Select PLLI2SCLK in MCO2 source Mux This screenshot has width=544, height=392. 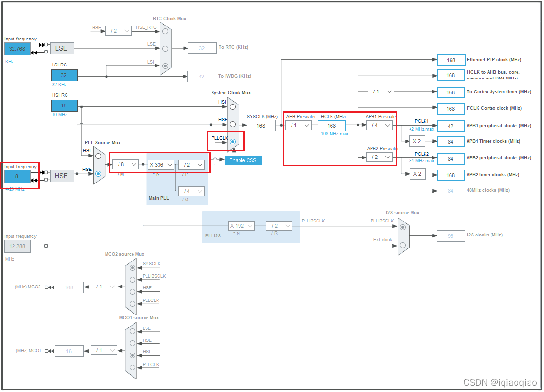click(x=133, y=280)
